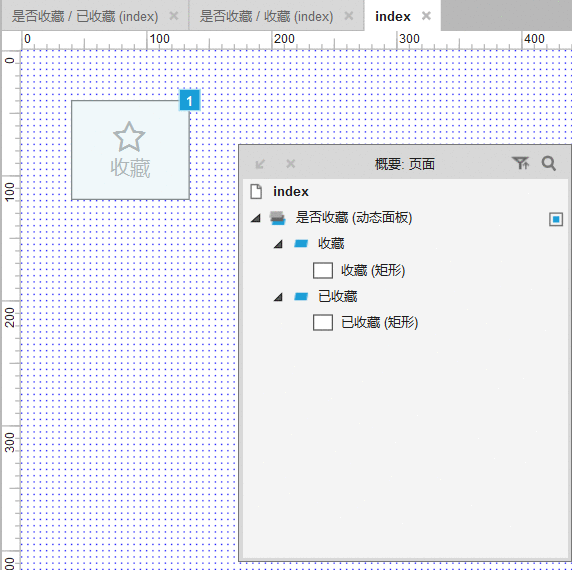Select 是否收藏 (动态面板) in the outline

pyautogui.click(x=354, y=218)
